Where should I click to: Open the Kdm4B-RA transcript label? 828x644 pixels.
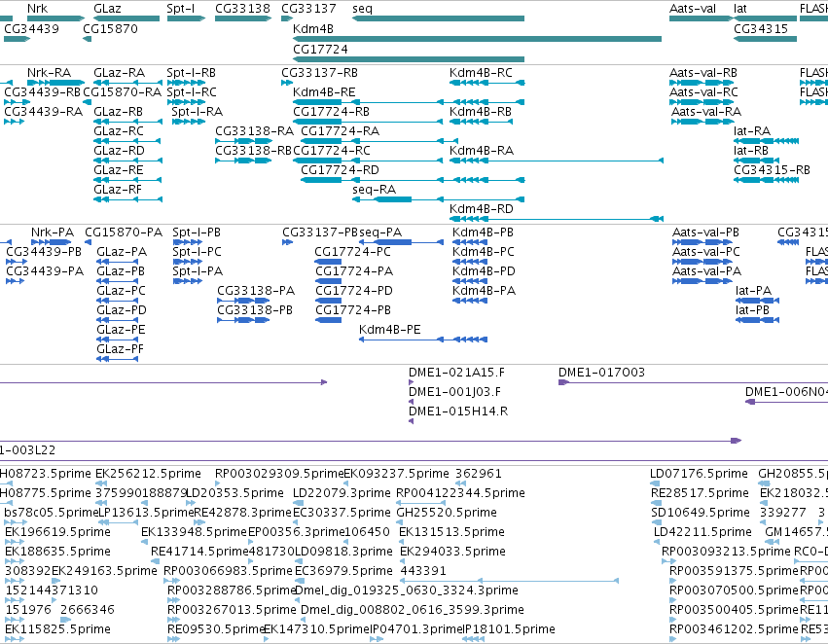click(482, 151)
